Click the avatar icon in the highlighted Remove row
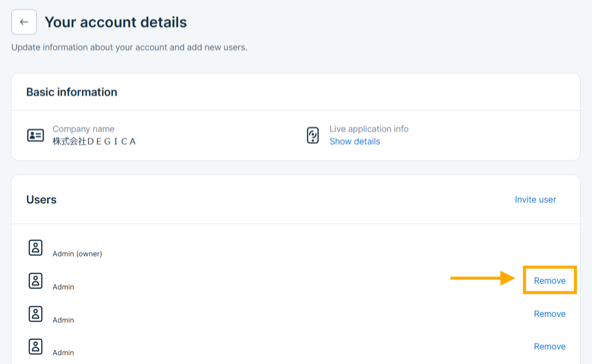This screenshot has width=592, height=364. [36, 281]
